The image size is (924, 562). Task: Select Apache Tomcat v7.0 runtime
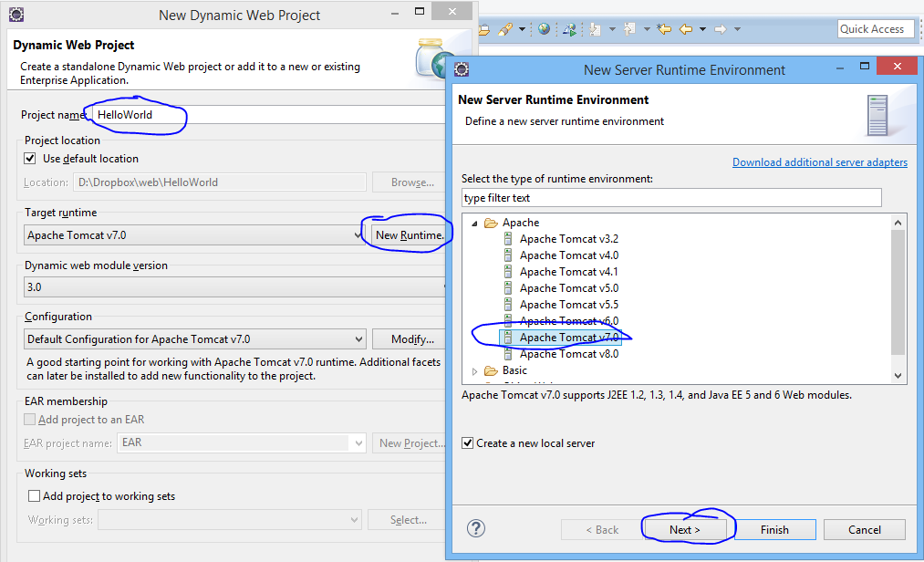[568, 338]
